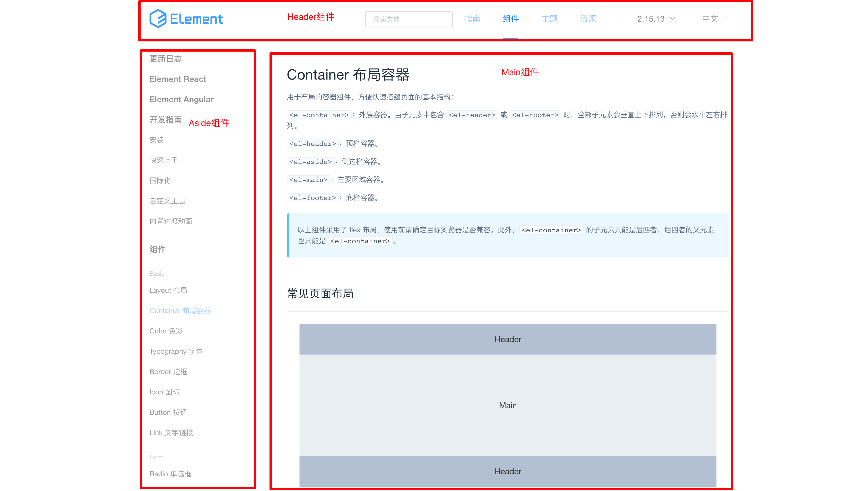
Task: Click the chevron next to 中文
Action: [726, 19]
